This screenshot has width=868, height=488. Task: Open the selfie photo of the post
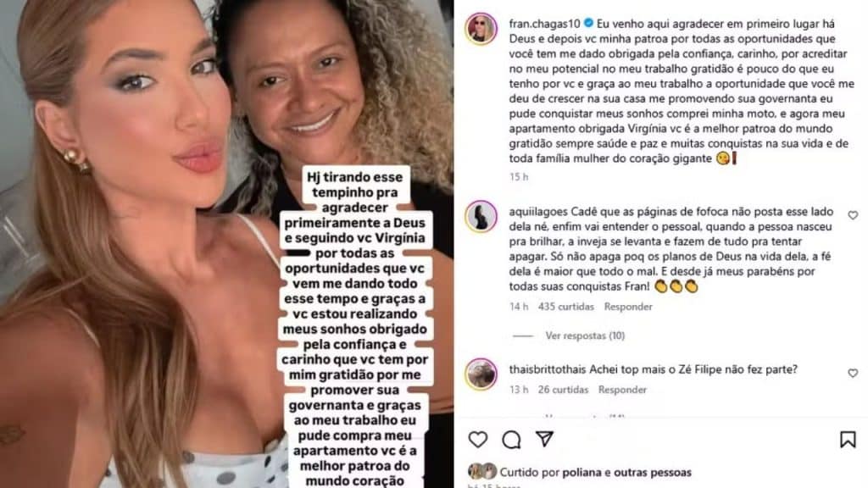point(226,244)
